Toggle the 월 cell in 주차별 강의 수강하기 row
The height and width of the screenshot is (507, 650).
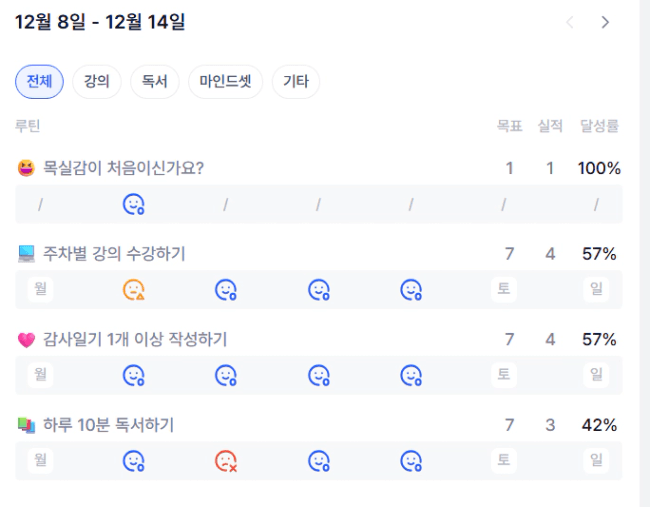tap(41, 290)
